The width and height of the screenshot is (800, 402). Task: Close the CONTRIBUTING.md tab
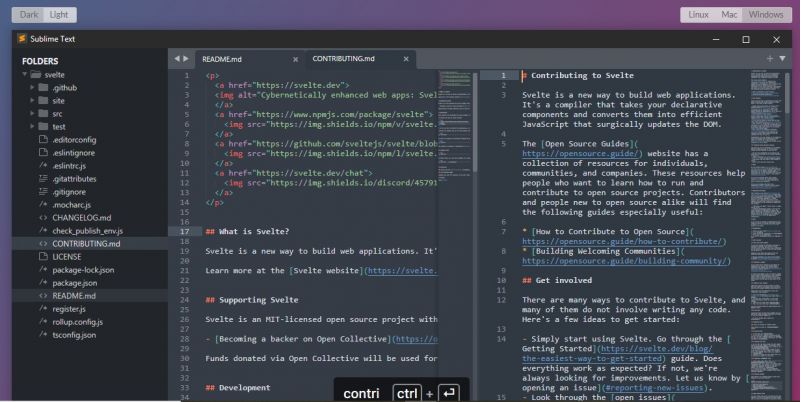(406, 59)
